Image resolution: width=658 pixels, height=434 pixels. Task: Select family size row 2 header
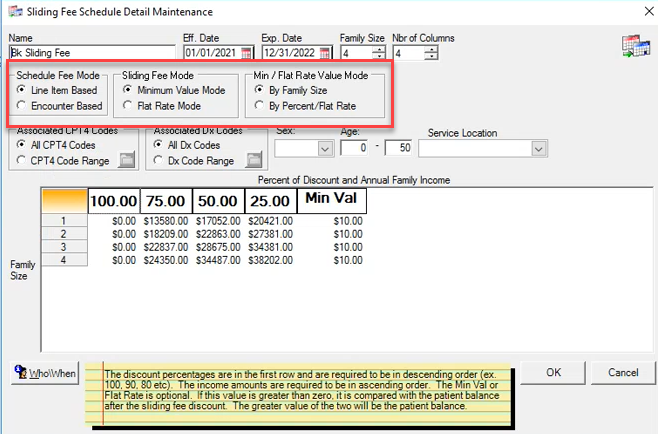point(64,234)
